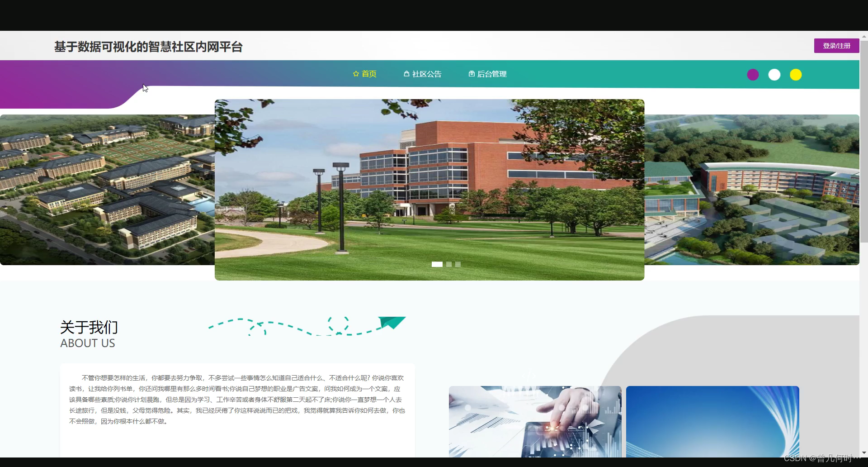Open the business charts thumbnail image

535,421
